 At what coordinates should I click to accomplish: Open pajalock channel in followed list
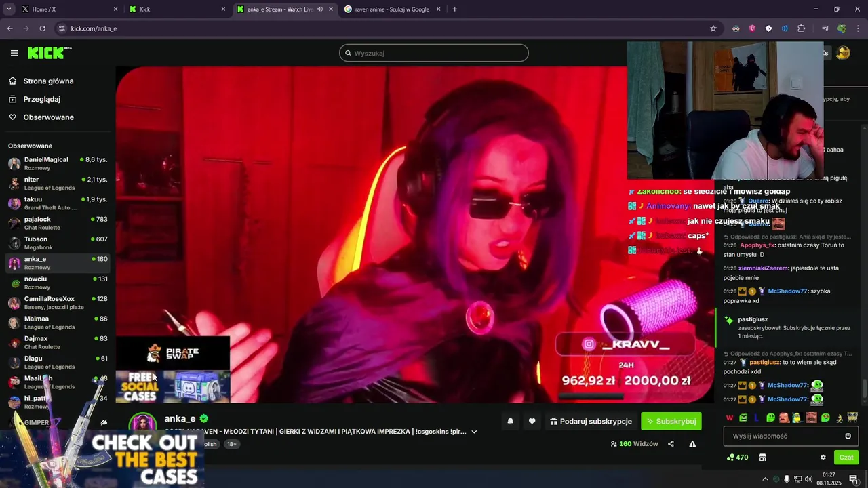pyautogui.click(x=57, y=223)
